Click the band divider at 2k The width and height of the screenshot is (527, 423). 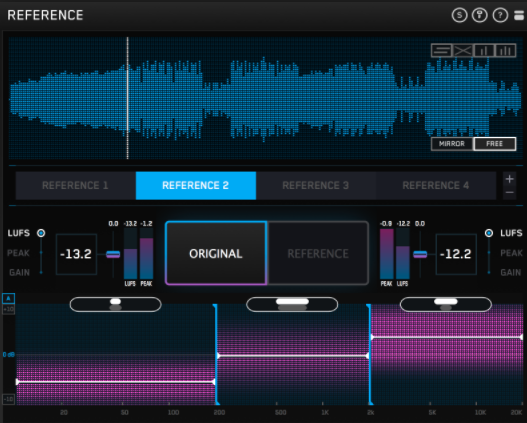tap(369, 354)
